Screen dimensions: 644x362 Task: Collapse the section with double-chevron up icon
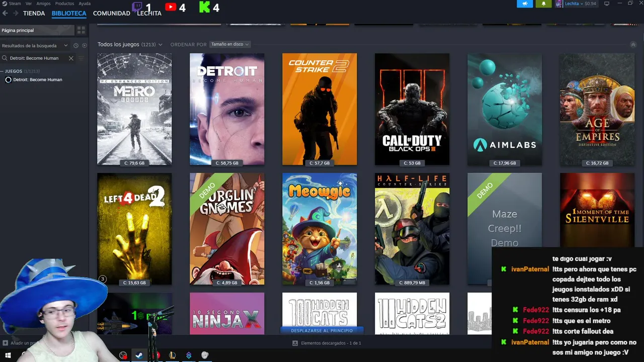(x=633, y=45)
